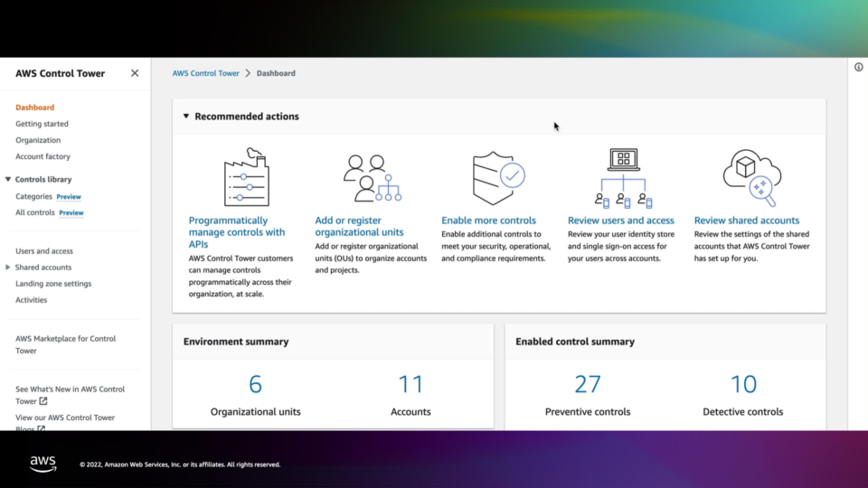This screenshot has height=488, width=868.
Task: Open Add or register organizational units link
Action: point(359,226)
